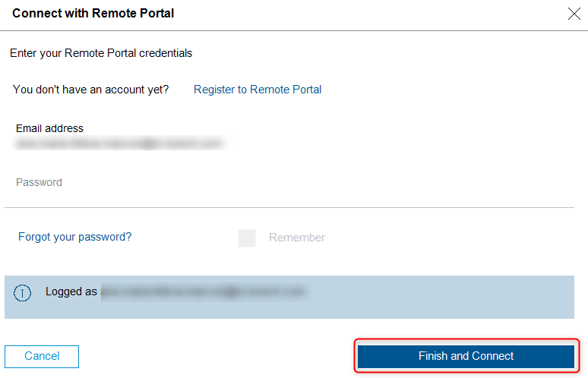
Task: Open the Forgot your password link
Action: 74,237
